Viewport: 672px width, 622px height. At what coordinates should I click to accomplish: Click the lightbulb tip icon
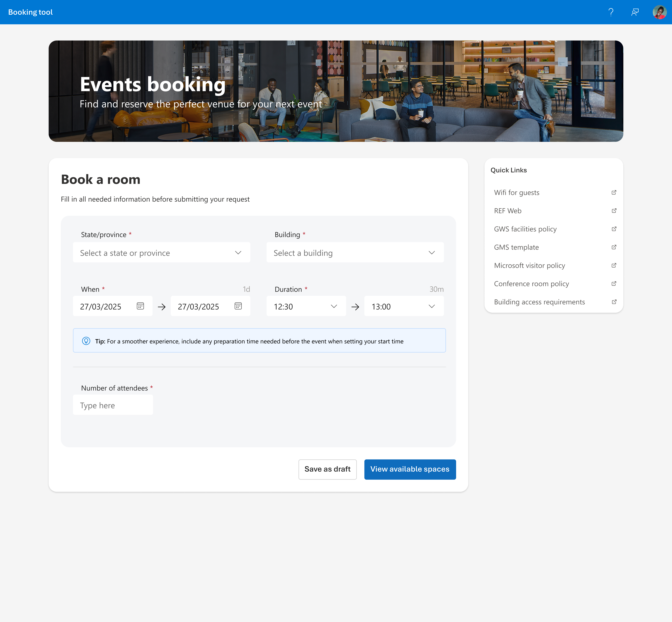86,341
